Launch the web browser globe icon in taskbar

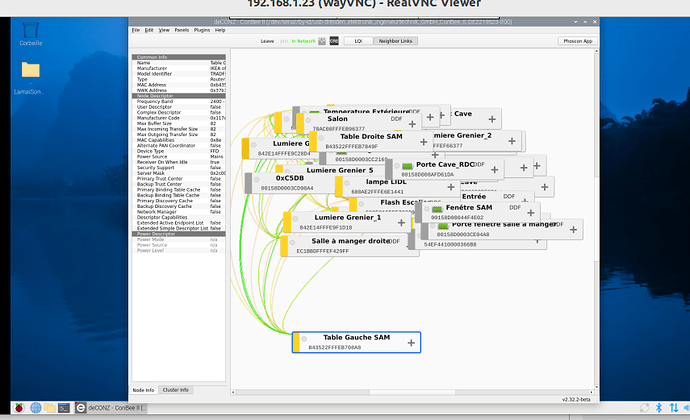[x=36, y=408]
